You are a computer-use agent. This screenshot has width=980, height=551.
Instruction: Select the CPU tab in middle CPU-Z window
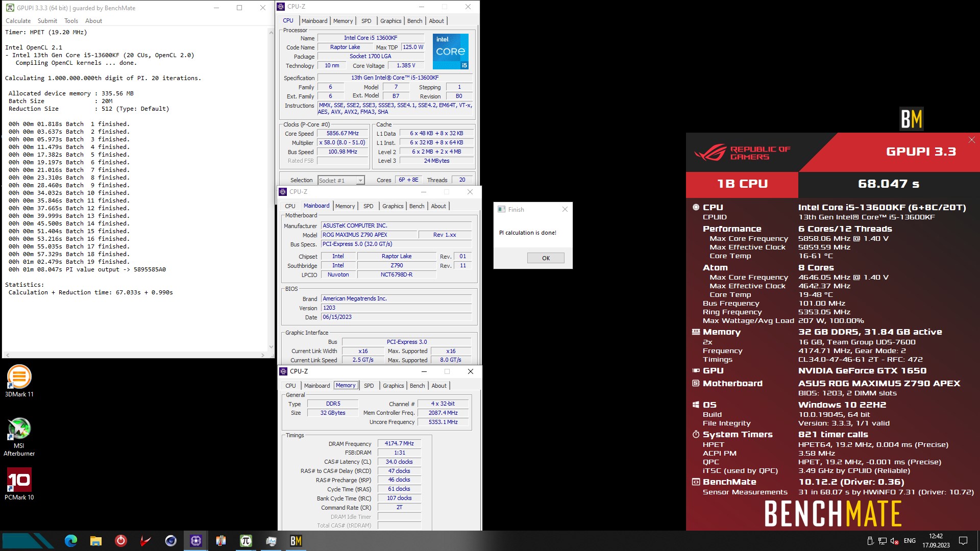[290, 206]
